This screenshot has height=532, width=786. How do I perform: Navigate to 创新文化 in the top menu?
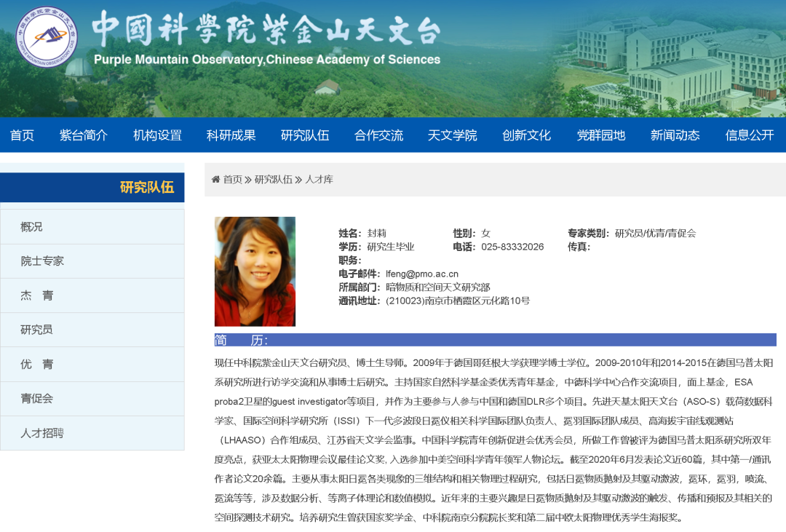tap(526, 135)
